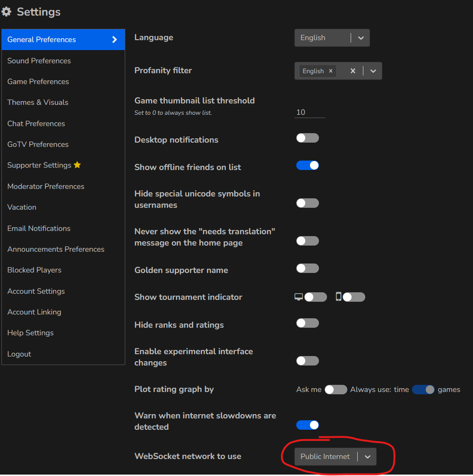Screen dimensions: 473x476
Task: Disable Show offline friends on list
Action: 307,165
